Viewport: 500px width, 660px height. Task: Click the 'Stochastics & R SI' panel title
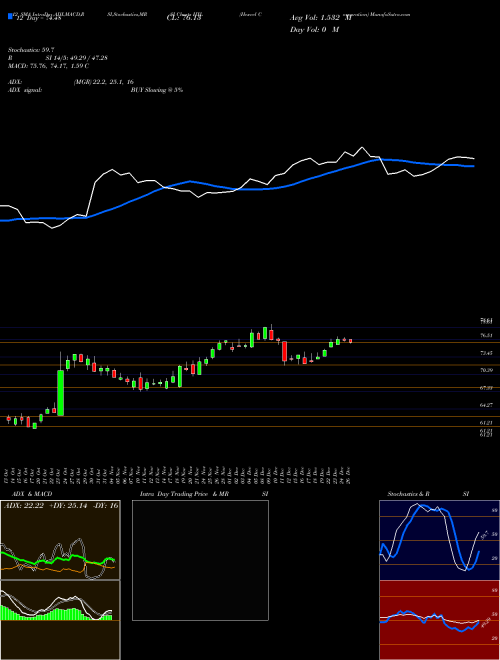tap(428, 494)
